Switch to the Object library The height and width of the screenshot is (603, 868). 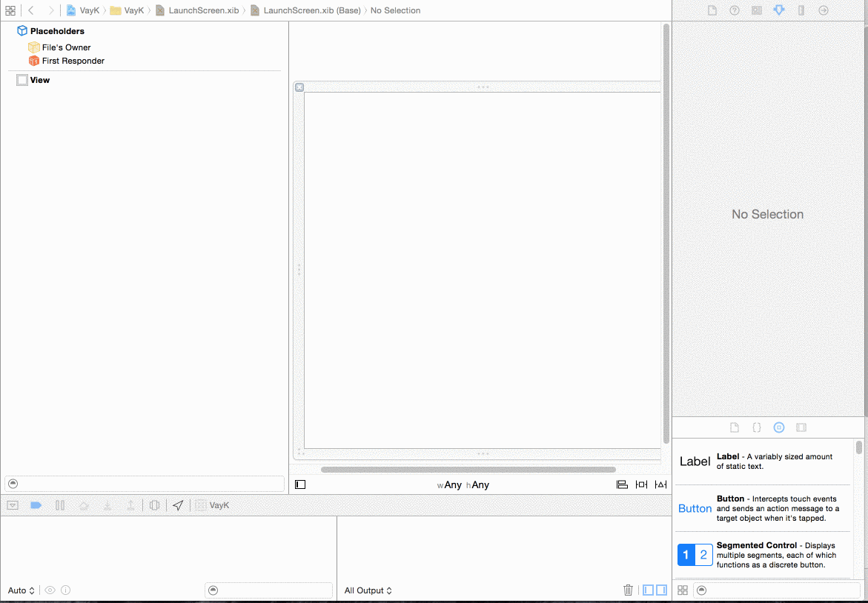point(779,427)
